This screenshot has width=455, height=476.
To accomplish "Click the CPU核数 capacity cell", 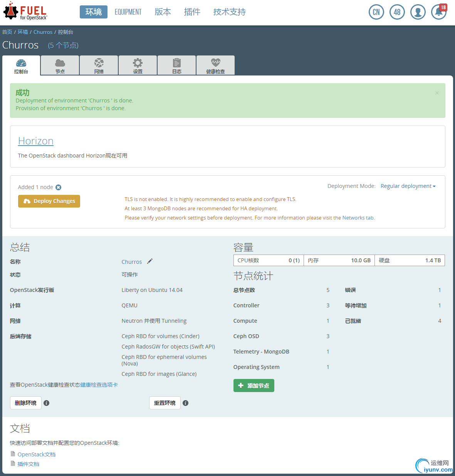I will pyautogui.click(x=269, y=260).
